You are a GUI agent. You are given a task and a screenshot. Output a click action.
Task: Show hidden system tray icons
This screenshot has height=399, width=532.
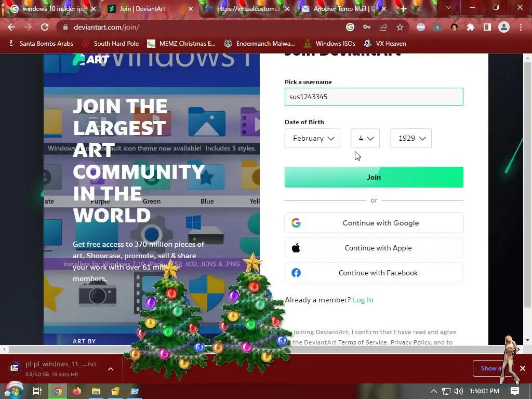434,391
